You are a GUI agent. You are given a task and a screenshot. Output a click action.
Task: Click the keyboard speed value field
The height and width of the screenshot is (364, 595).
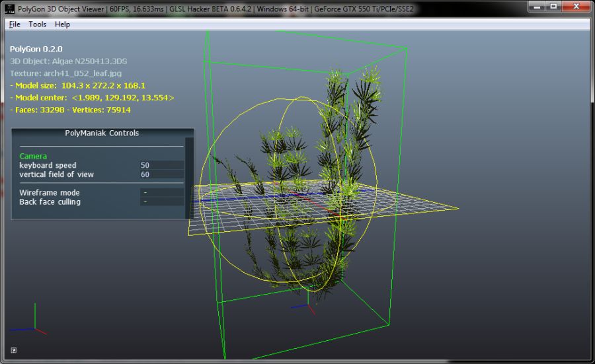point(161,165)
